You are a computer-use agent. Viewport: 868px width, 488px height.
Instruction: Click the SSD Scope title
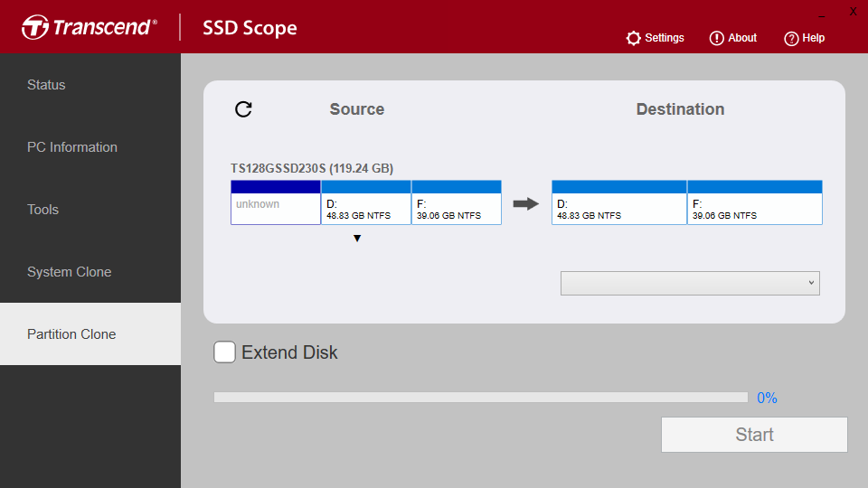(x=250, y=28)
